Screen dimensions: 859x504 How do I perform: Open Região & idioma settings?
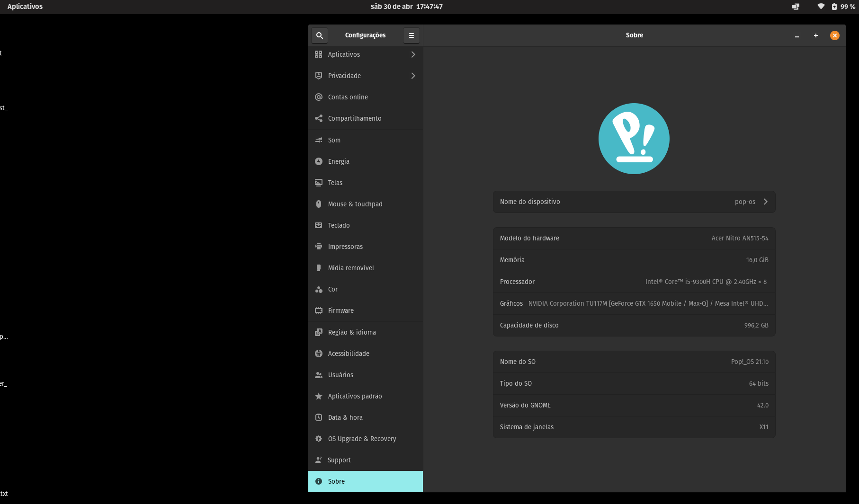tap(366, 332)
